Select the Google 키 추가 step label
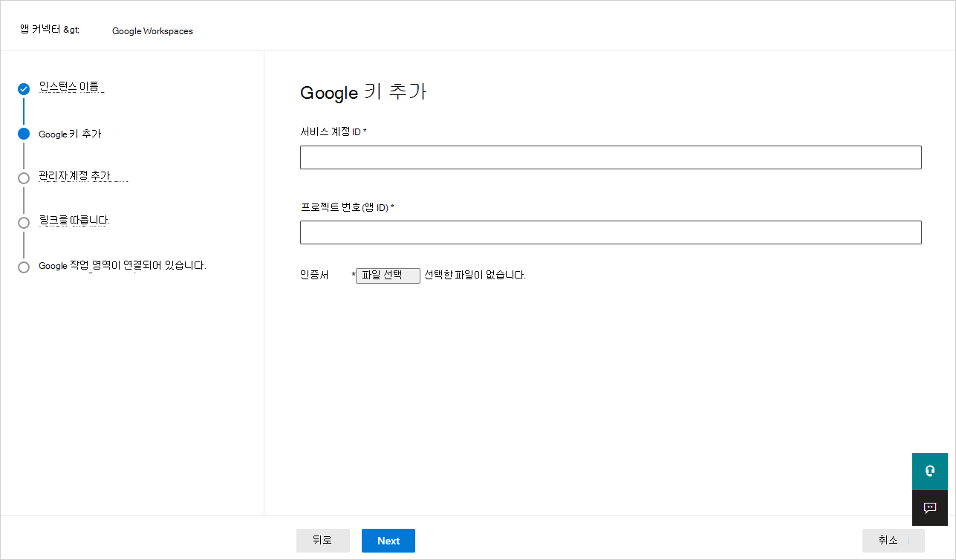The width and height of the screenshot is (956, 560). point(70,134)
